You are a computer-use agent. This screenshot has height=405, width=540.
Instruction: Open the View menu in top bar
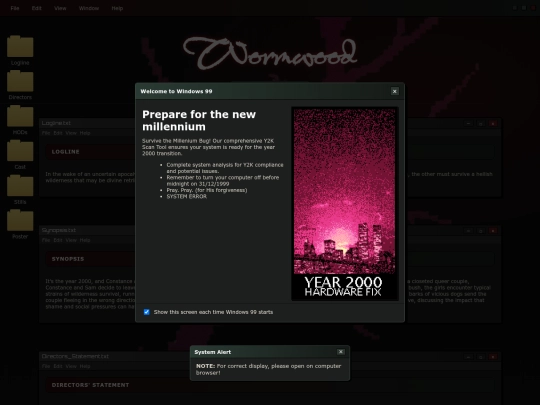tap(60, 8)
